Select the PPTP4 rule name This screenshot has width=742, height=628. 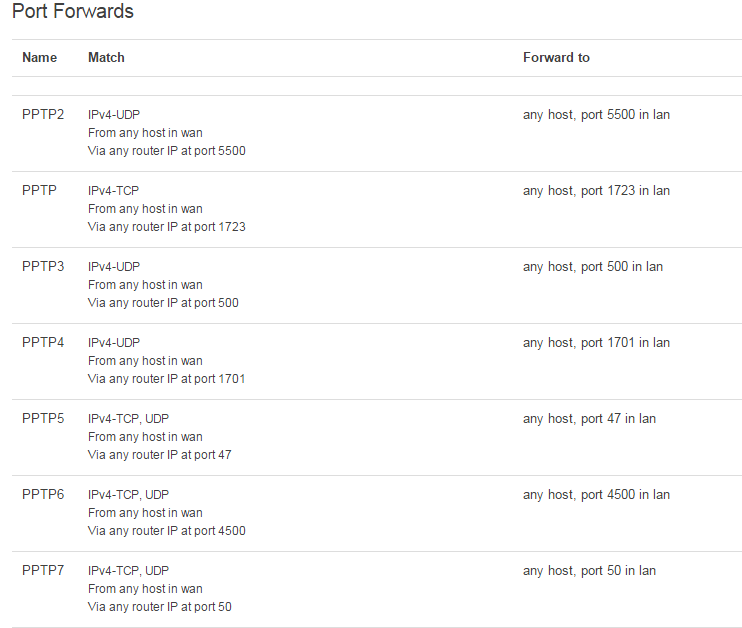click(x=43, y=343)
